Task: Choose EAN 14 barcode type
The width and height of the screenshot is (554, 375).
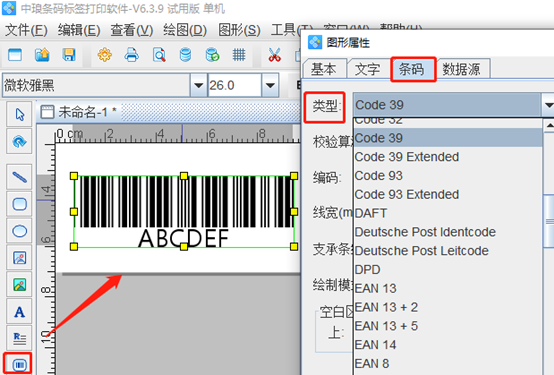Action: pyautogui.click(x=448, y=344)
